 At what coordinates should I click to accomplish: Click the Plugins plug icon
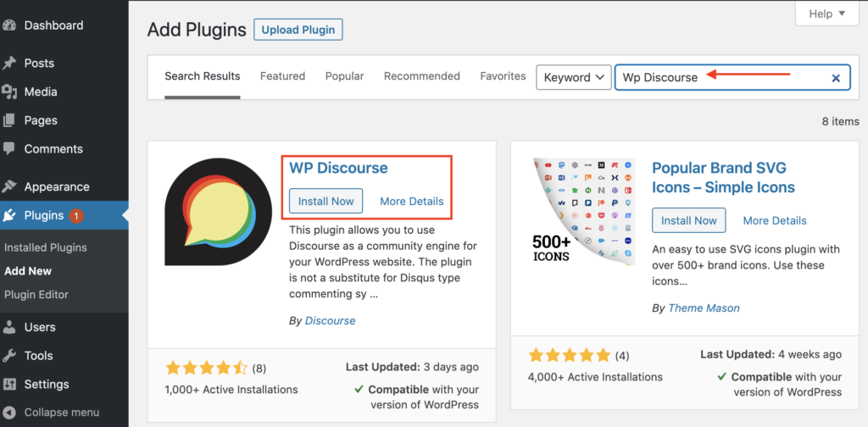pyautogui.click(x=8, y=215)
